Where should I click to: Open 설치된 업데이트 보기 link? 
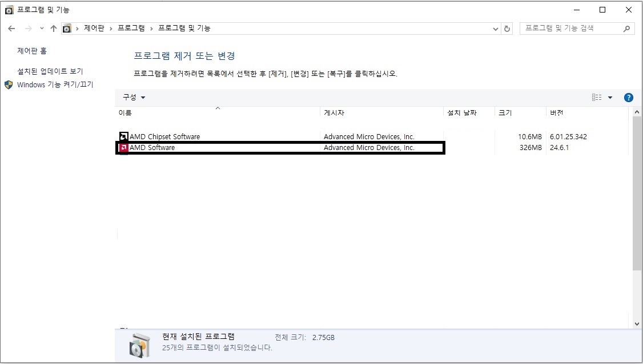50,71
